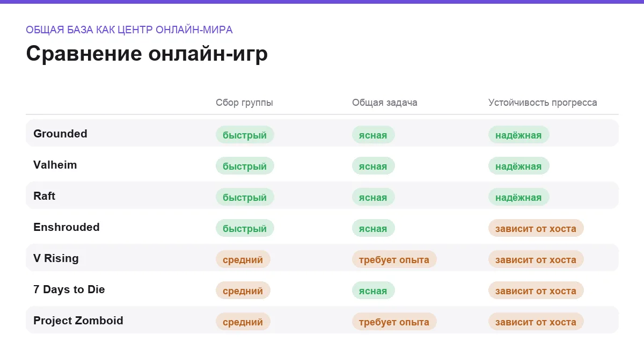This screenshot has height=363, width=644.
Task: Click the column header 'Устойчивость прогресса'
Action: click(x=543, y=103)
